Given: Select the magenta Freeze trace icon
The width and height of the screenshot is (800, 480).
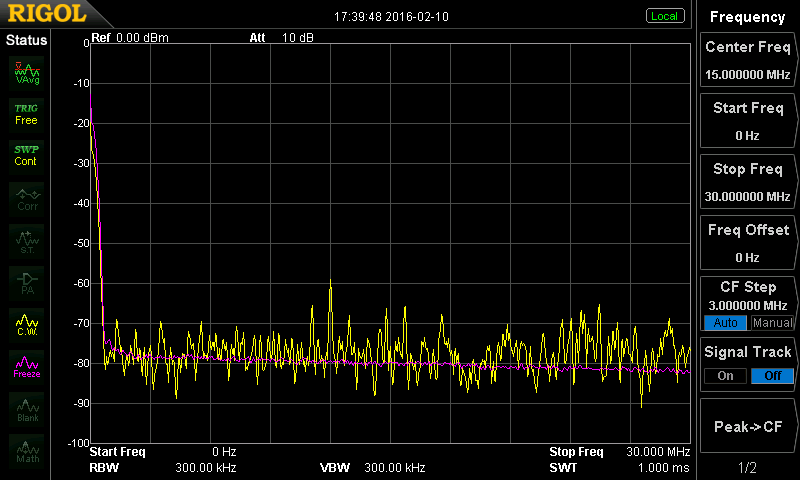Looking at the screenshot, I should click(26, 366).
